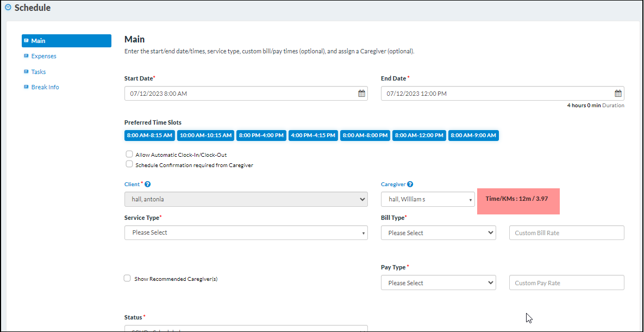The image size is (644, 332).
Task: Click the square icon beside Expenses
Action: 26,56
